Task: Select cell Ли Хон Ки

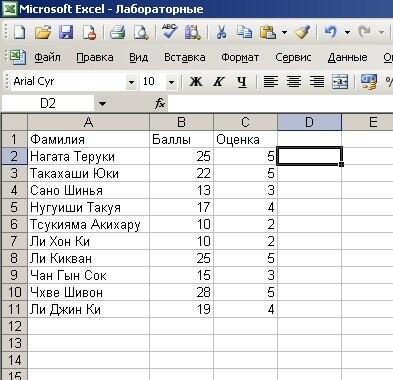Action: point(88,241)
